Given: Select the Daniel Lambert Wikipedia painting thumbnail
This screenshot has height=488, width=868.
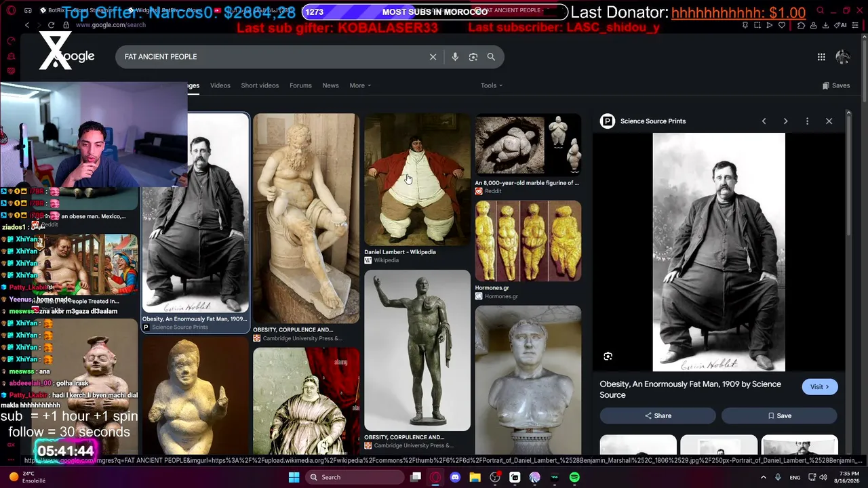Looking at the screenshot, I should tap(417, 180).
